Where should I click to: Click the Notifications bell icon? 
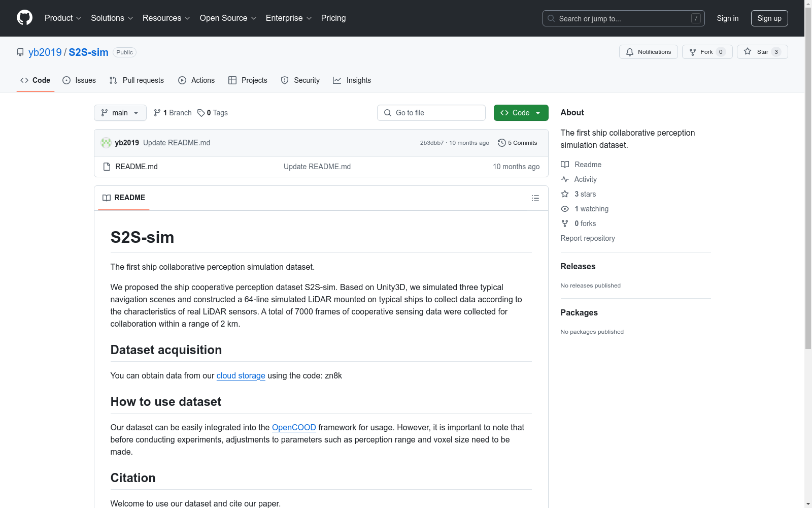[630, 52]
